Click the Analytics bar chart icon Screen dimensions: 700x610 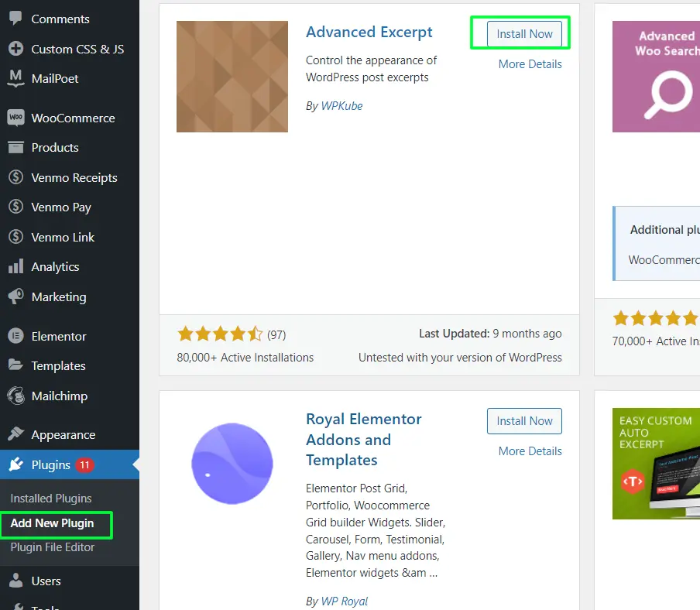point(15,266)
